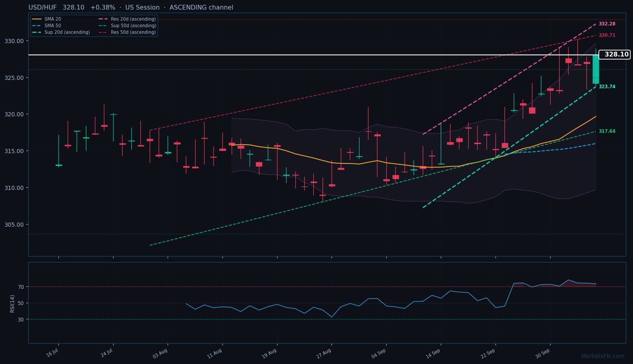Click the Sup 20d (ascending) legend entry
This screenshot has height=364, width=633.
(x=61, y=32)
